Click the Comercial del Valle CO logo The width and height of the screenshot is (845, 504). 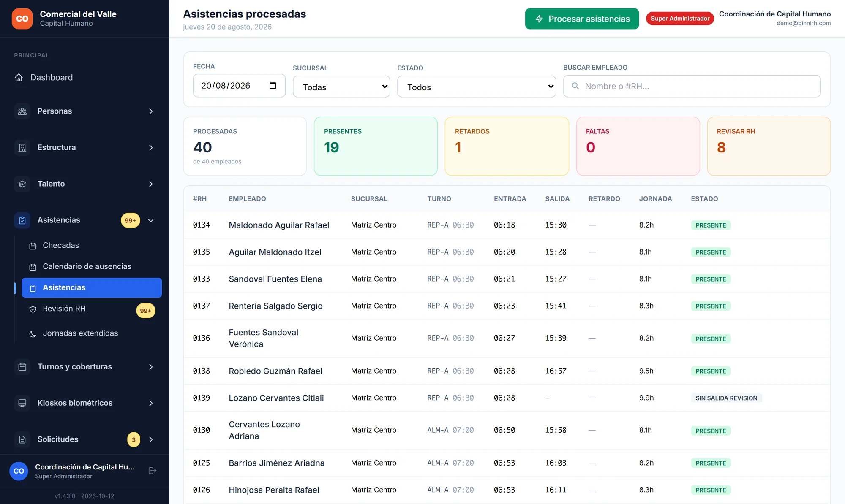[22, 19]
